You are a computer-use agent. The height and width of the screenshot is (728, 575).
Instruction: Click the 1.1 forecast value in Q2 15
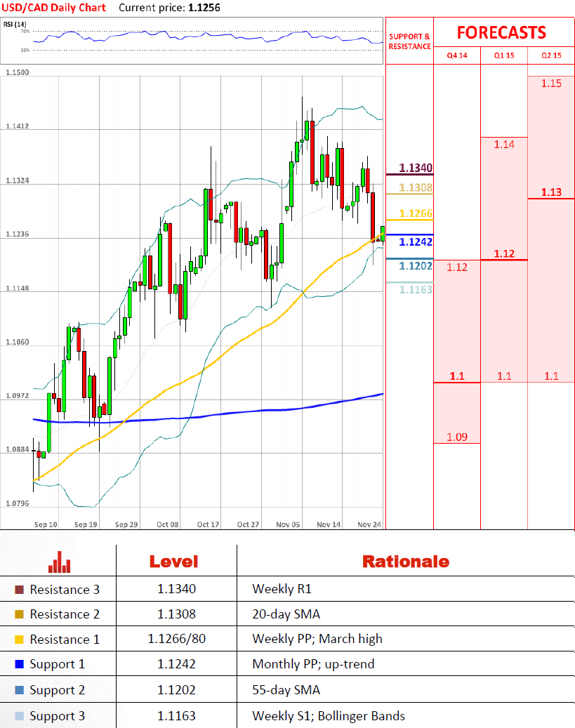tap(551, 376)
